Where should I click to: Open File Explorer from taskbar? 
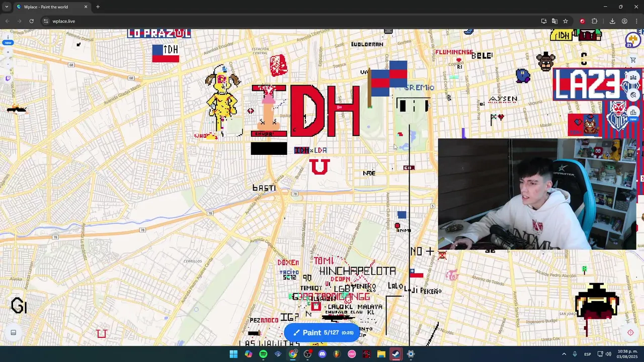tap(381, 354)
